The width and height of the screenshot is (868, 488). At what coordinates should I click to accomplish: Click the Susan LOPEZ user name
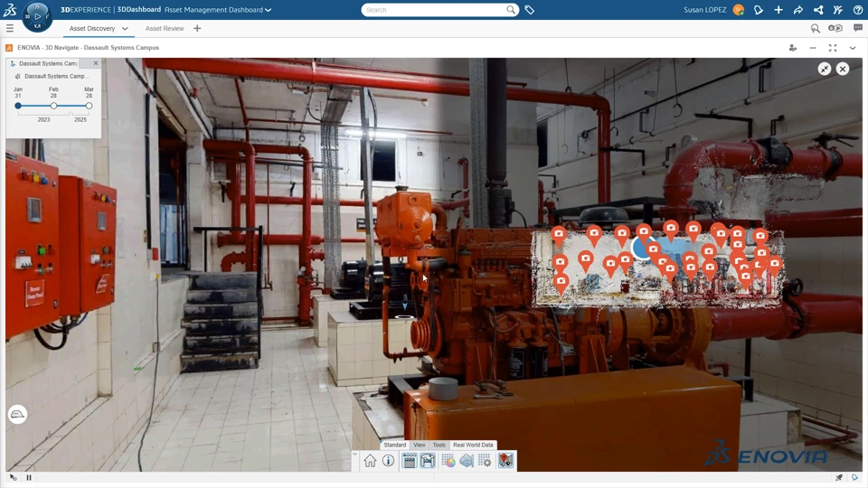point(704,10)
